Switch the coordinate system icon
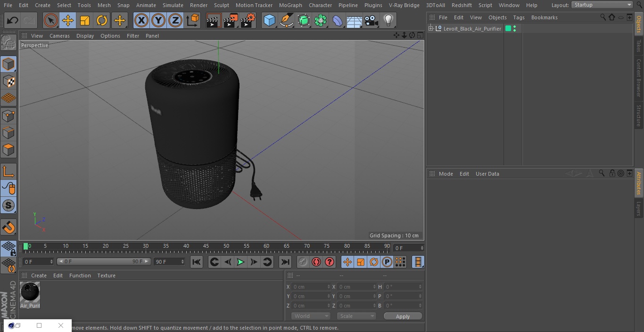This screenshot has height=332, width=644. click(x=193, y=20)
